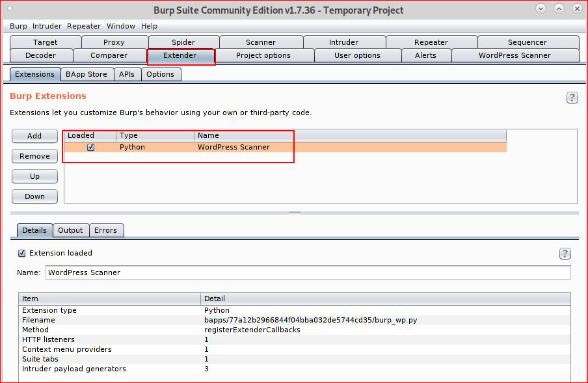Switch to the Target tab

pos(46,42)
